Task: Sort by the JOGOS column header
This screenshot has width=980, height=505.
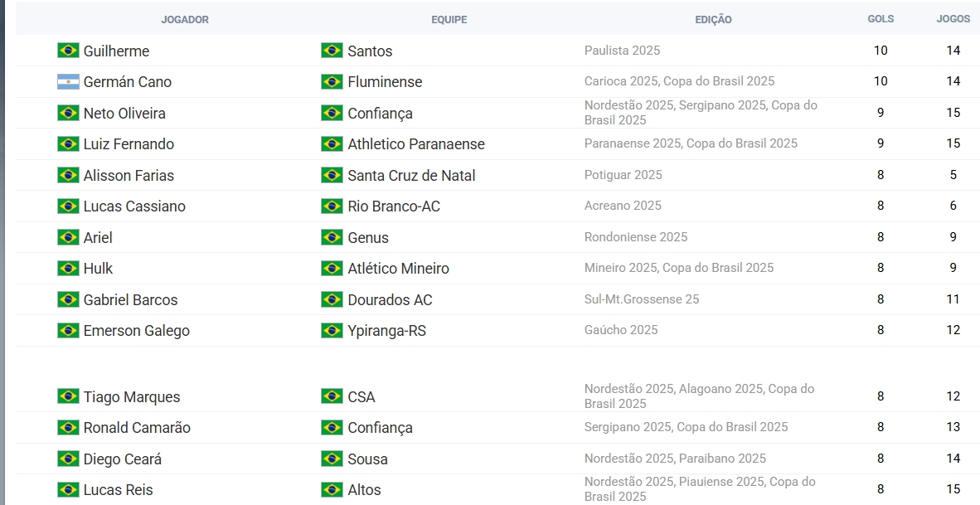Action: coord(953,19)
